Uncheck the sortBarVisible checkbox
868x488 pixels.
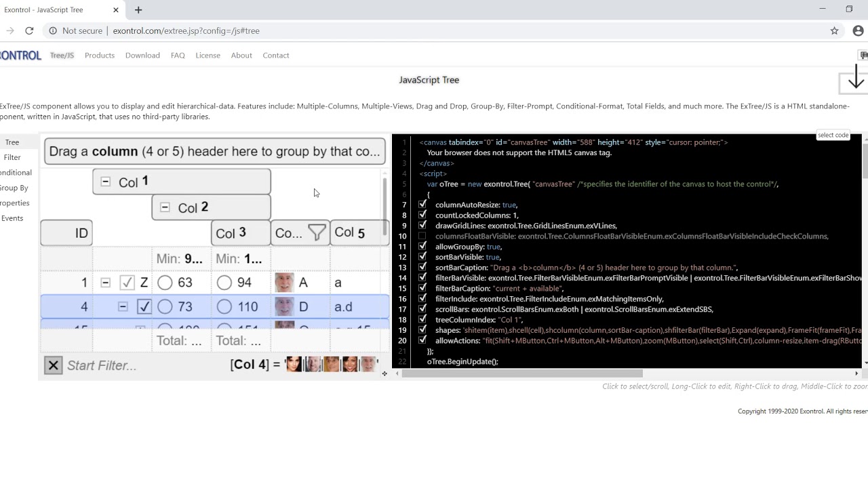pos(422,257)
